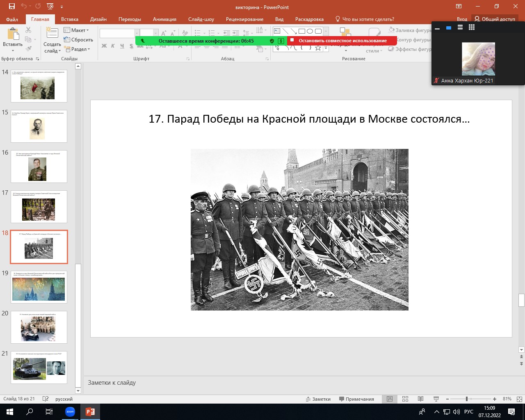Click the clear formatting eraser icon
The width and height of the screenshot is (525, 420).
tap(185, 33)
